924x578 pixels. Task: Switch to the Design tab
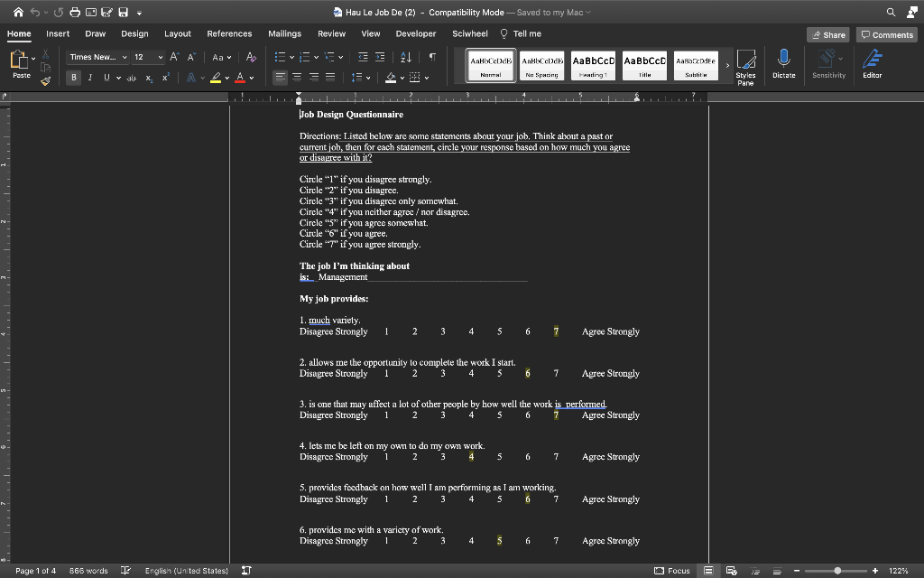point(135,33)
